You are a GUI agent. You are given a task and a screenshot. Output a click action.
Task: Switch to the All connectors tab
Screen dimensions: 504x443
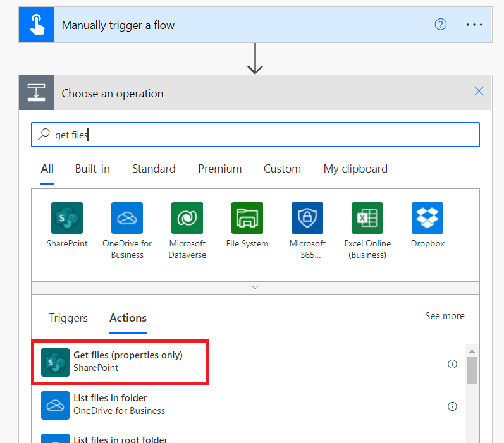pos(47,169)
